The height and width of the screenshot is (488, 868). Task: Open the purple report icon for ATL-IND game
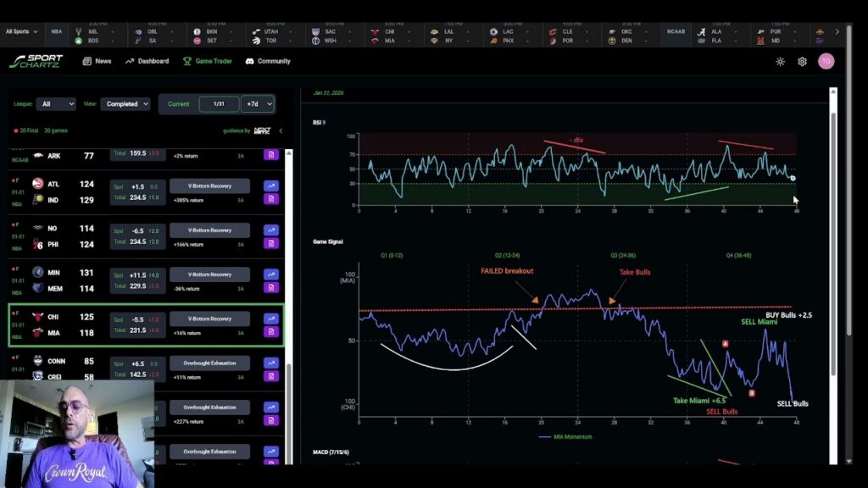click(271, 198)
